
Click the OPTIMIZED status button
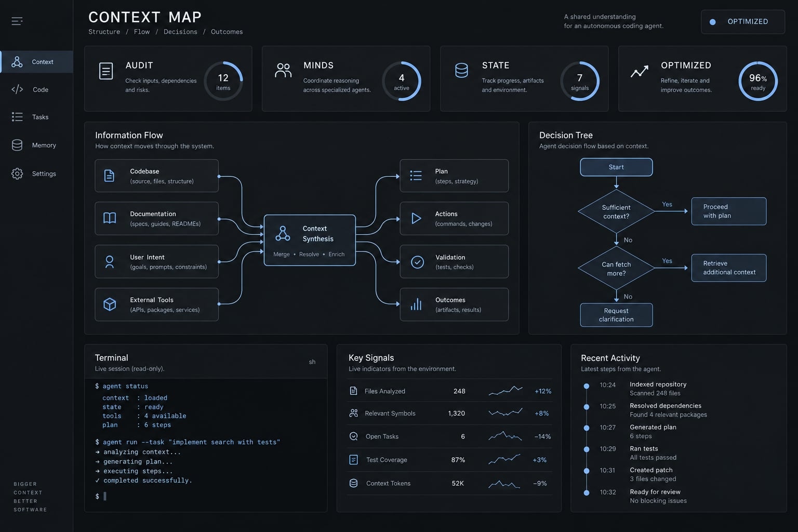pyautogui.click(x=742, y=22)
